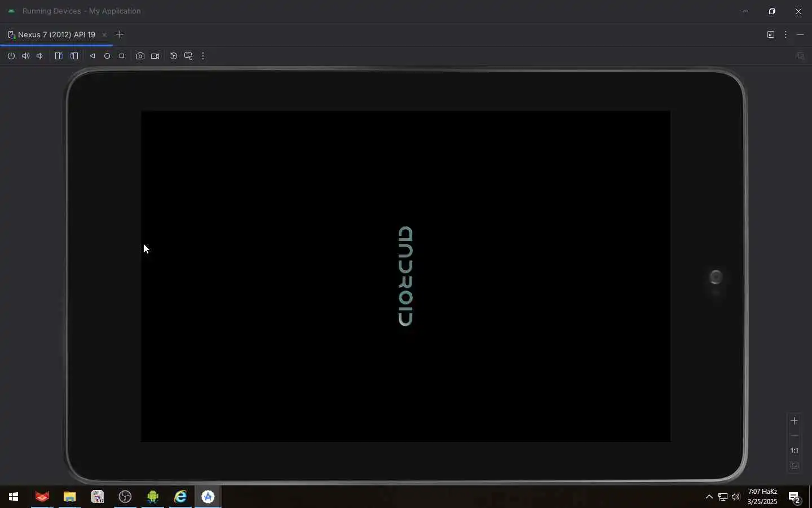Open Running Devices options menu

(x=785, y=34)
